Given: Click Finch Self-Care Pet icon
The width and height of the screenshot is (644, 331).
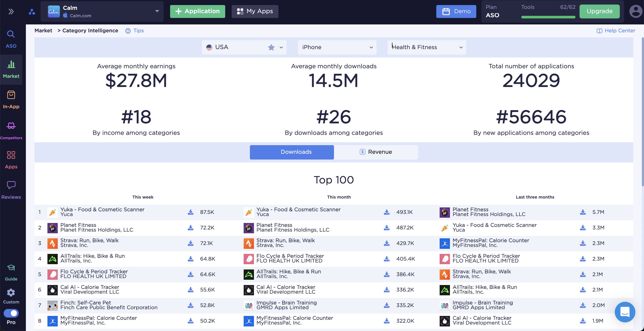Looking at the screenshot, I should (52, 305).
